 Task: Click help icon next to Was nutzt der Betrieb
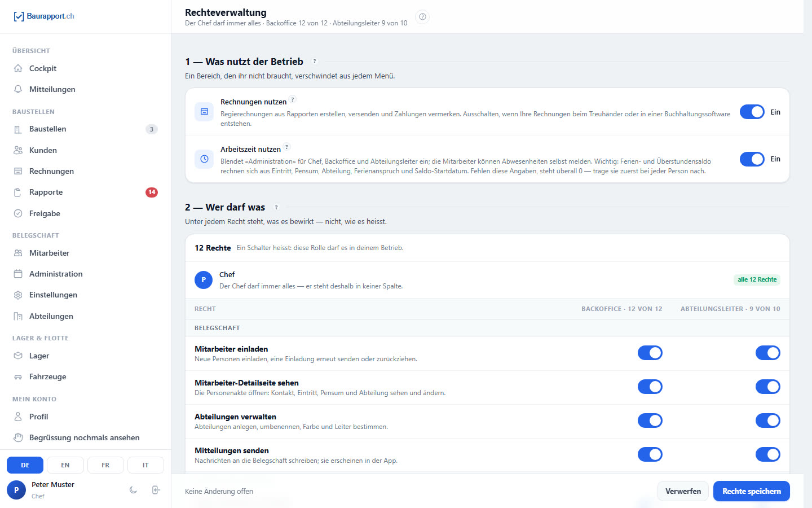[x=315, y=62]
